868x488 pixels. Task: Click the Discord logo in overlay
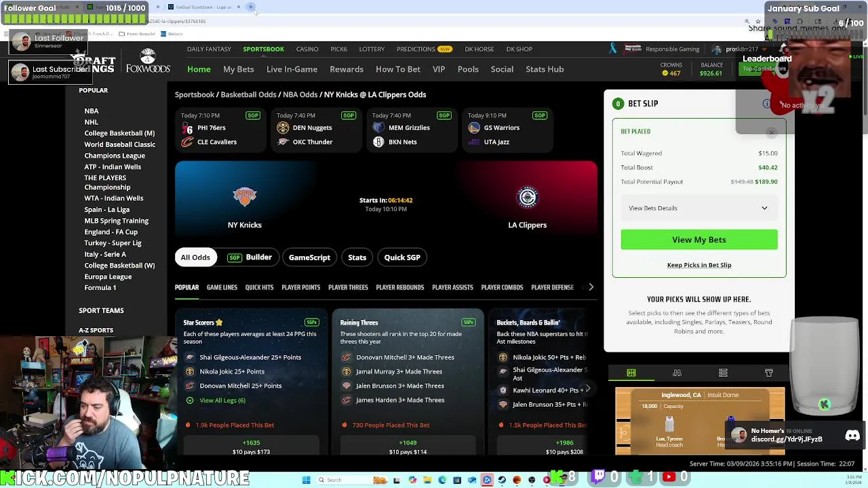coord(852,436)
